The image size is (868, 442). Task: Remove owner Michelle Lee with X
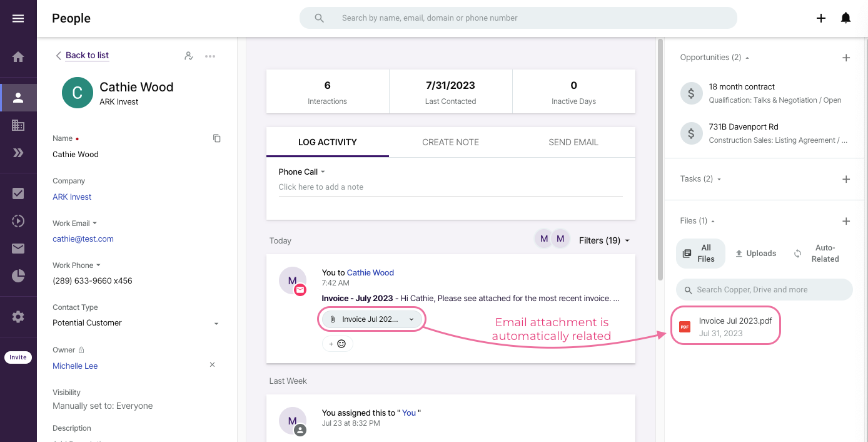click(x=212, y=364)
